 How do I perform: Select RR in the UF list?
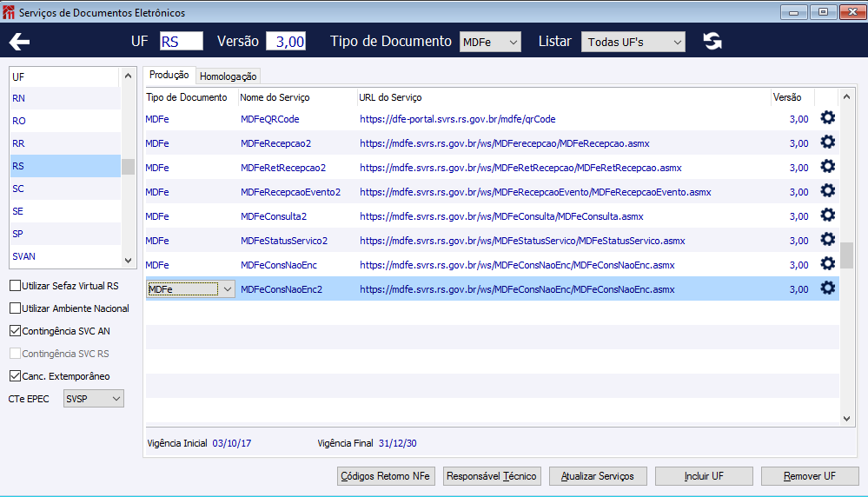pyautogui.click(x=65, y=143)
